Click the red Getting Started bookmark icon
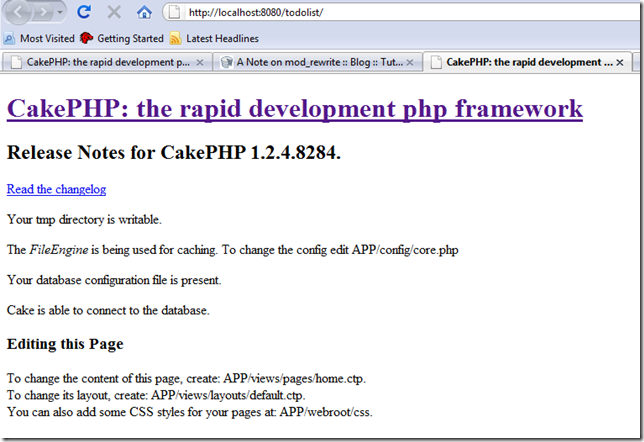The width and height of the screenshot is (644, 442). point(86,38)
